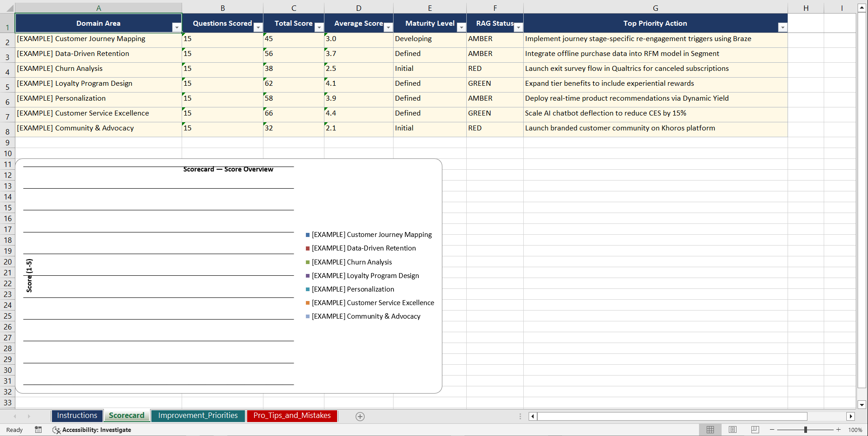Click the left sheet navigation arrow

(15, 416)
